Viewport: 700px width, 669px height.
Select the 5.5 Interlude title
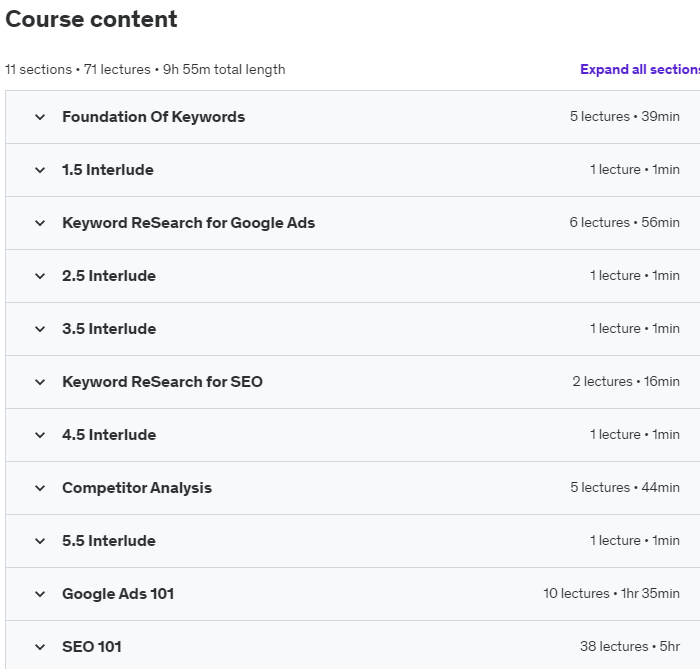109,541
